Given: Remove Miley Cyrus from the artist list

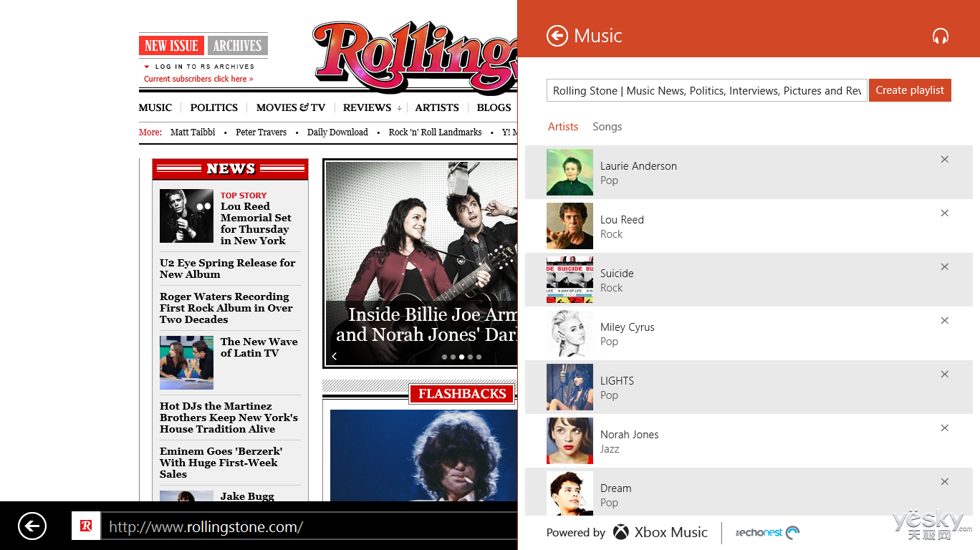Looking at the screenshot, I should (x=944, y=321).
